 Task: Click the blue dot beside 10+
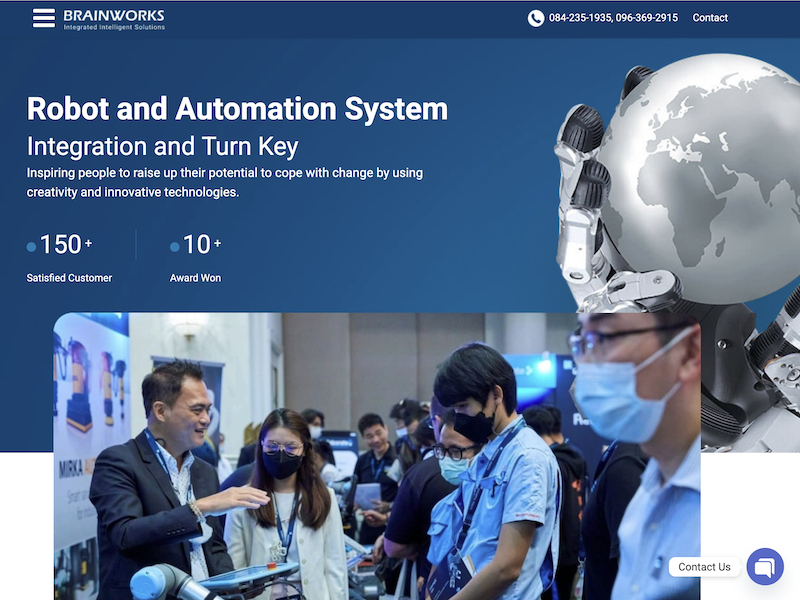pos(175,246)
